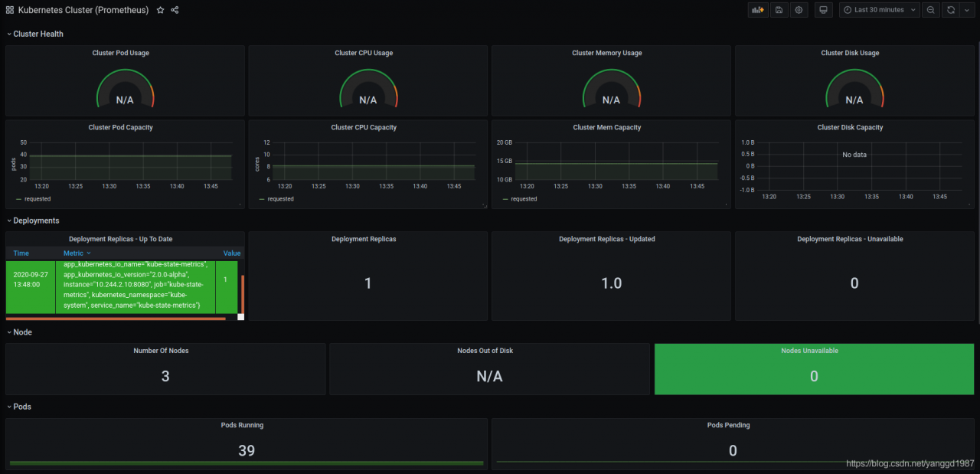The width and height of the screenshot is (980, 474).
Task: Click the Cluster Mem Capacity panel title
Action: pyautogui.click(x=607, y=127)
